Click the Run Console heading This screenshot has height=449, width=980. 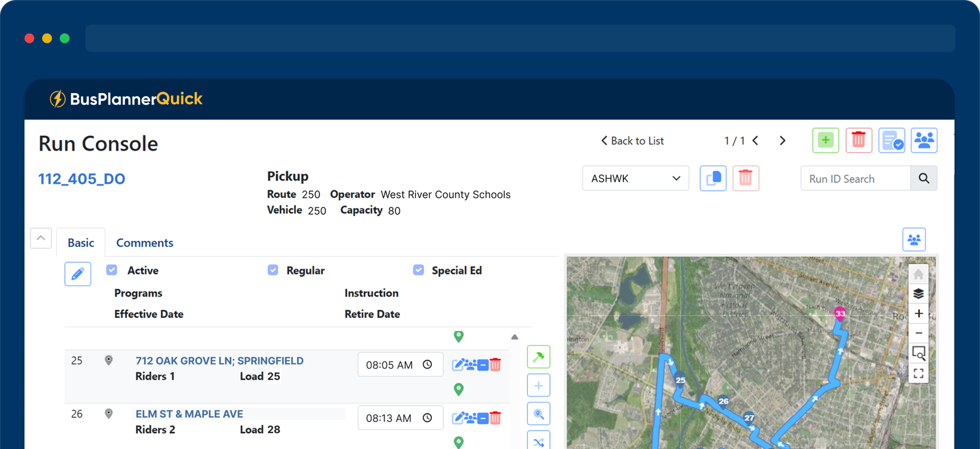click(98, 143)
